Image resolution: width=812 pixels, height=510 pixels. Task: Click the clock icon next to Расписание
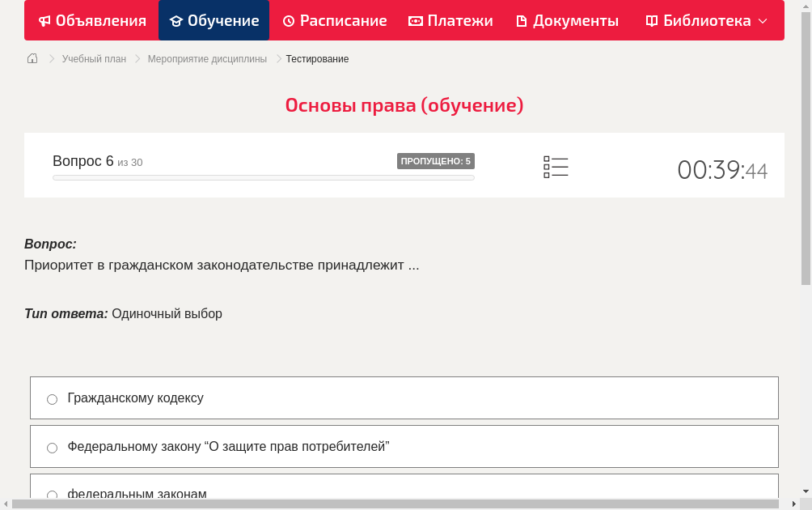288,20
